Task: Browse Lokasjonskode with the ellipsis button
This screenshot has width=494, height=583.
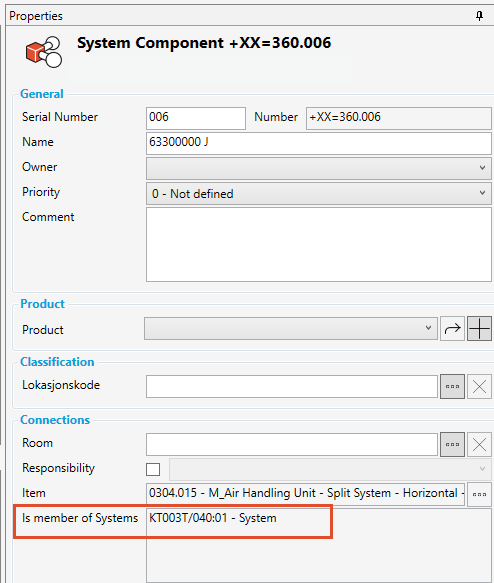Action: [x=452, y=386]
